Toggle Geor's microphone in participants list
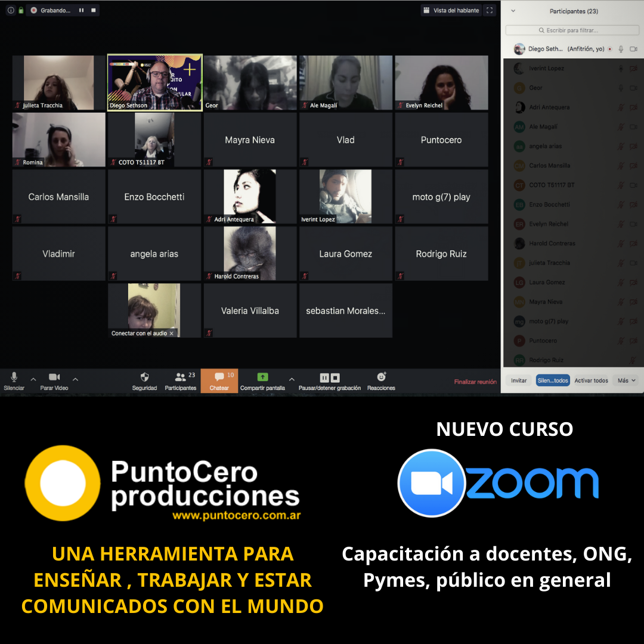The image size is (644, 644). point(621,88)
